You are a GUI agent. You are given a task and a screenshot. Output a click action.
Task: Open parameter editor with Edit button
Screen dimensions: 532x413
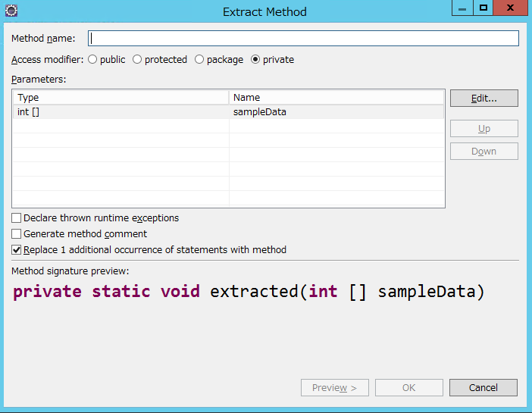pos(484,99)
